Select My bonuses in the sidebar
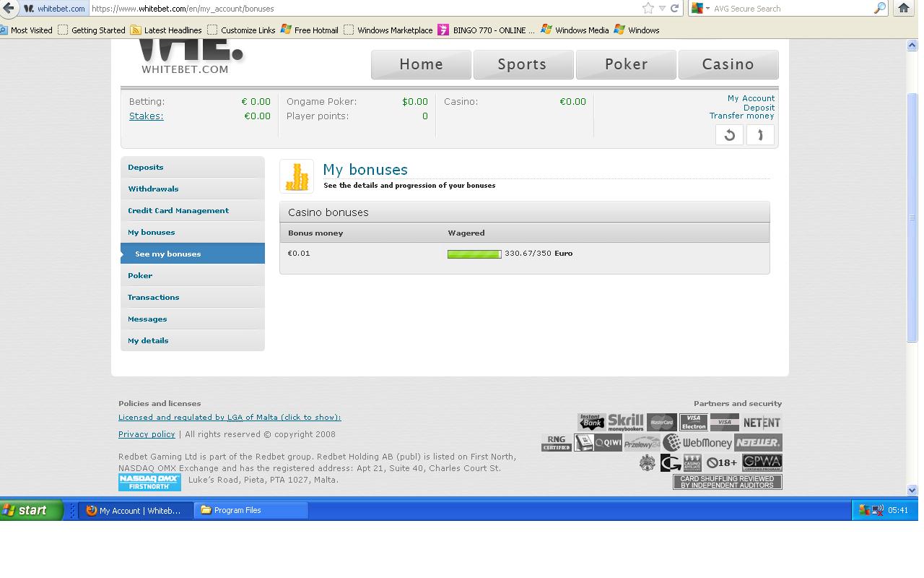This screenshot has height=578, width=924. click(193, 232)
